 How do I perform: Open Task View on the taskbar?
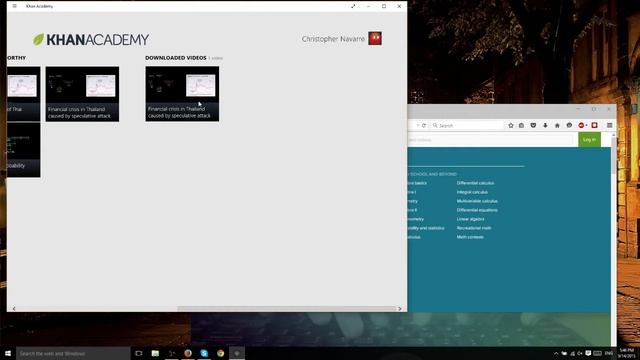point(139,353)
